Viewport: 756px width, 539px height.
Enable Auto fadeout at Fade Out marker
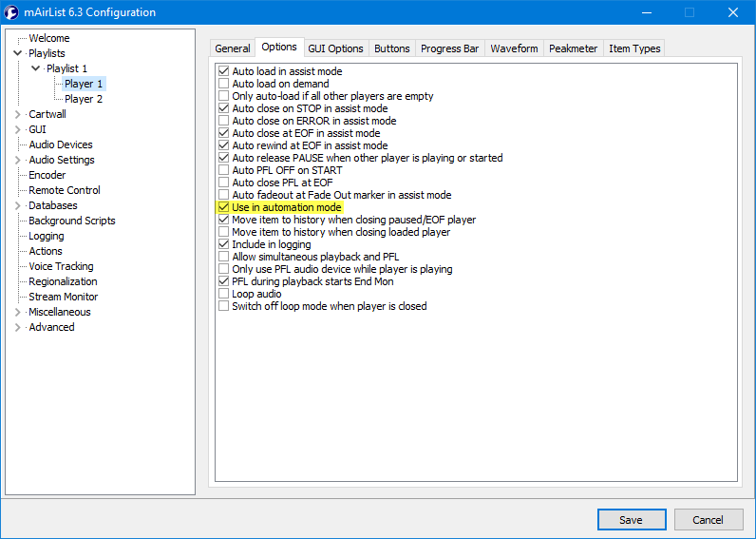(223, 195)
